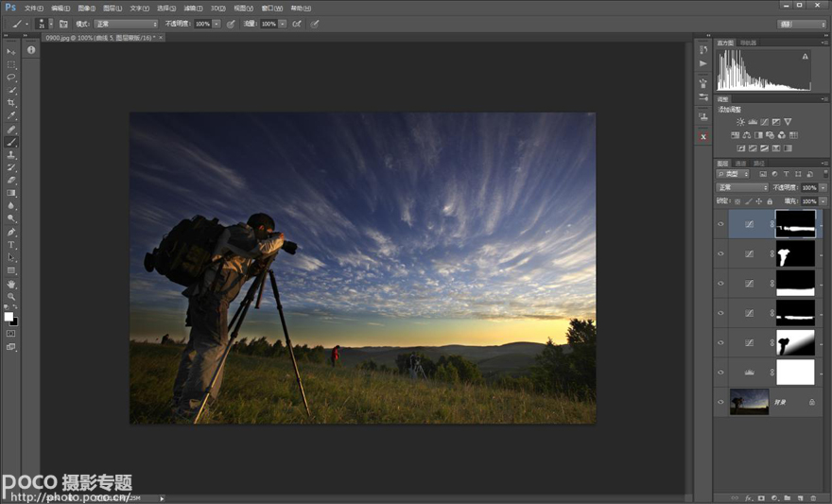The width and height of the screenshot is (832, 504).
Task: Select the Pen tool
Action: (x=11, y=232)
